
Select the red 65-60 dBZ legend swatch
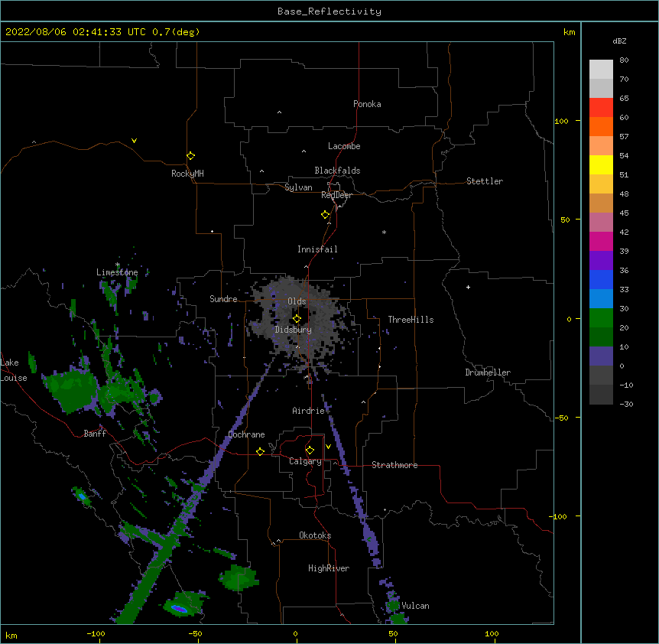pos(601,107)
